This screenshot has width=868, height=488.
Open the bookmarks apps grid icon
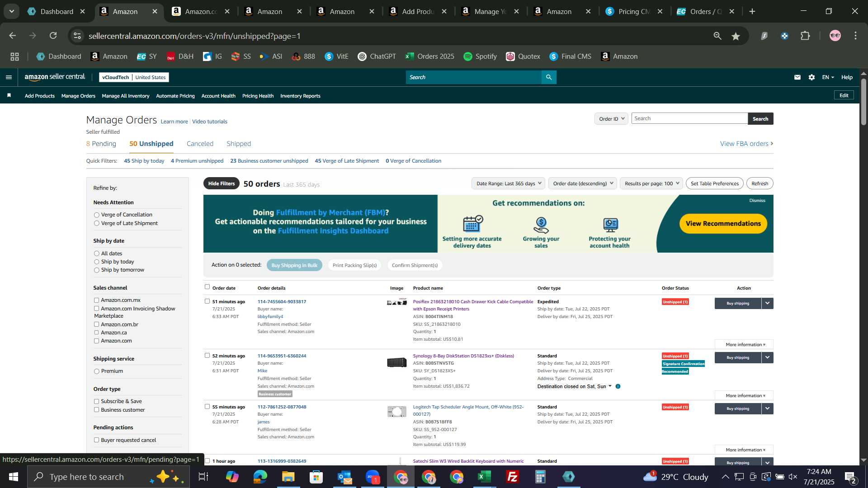pyautogui.click(x=15, y=56)
